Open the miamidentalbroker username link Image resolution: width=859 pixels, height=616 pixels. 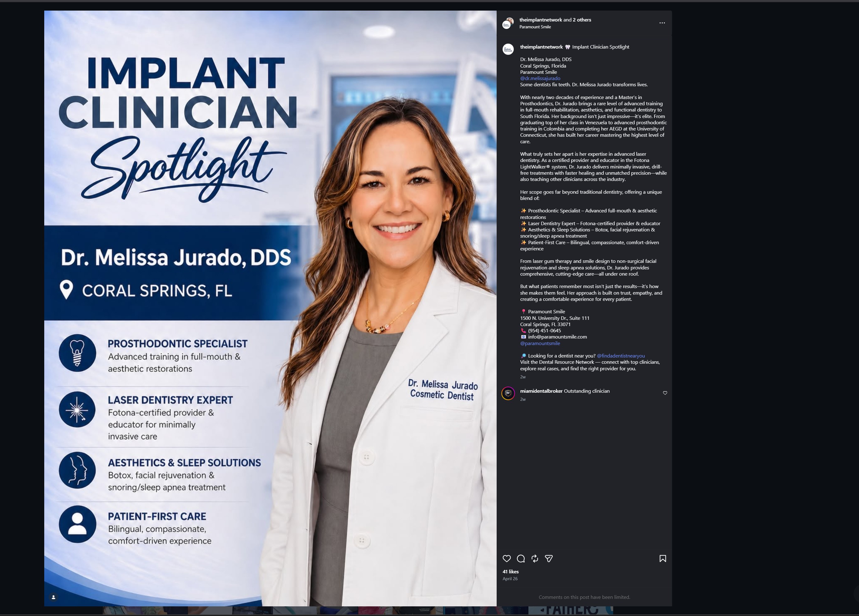click(x=541, y=391)
